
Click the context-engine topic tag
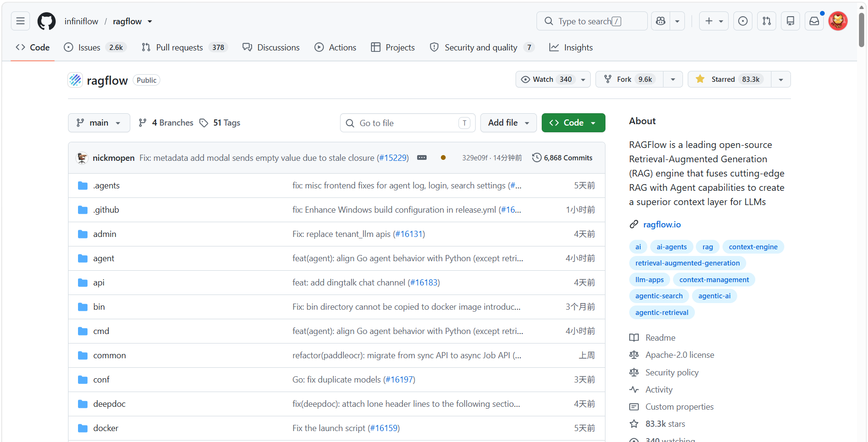coord(753,247)
